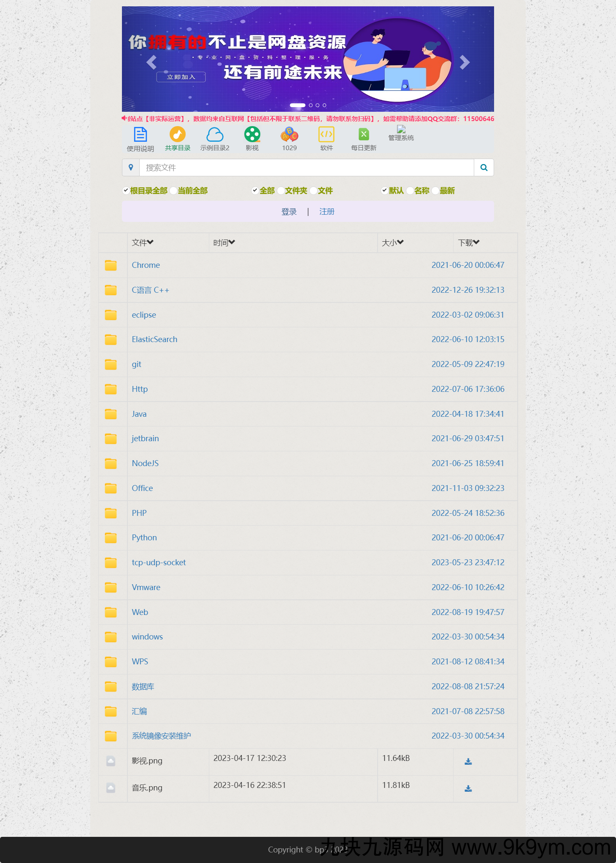Image resolution: width=616 pixels, height=863 pixels.
Task: Open the 使用说明 document icon
Action: point(140,135)
